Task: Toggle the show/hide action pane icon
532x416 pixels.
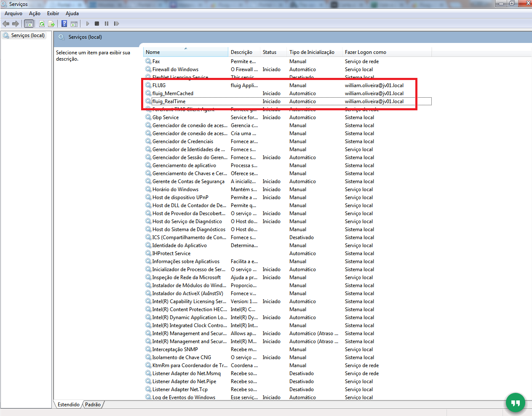Action: pos(74,24)
